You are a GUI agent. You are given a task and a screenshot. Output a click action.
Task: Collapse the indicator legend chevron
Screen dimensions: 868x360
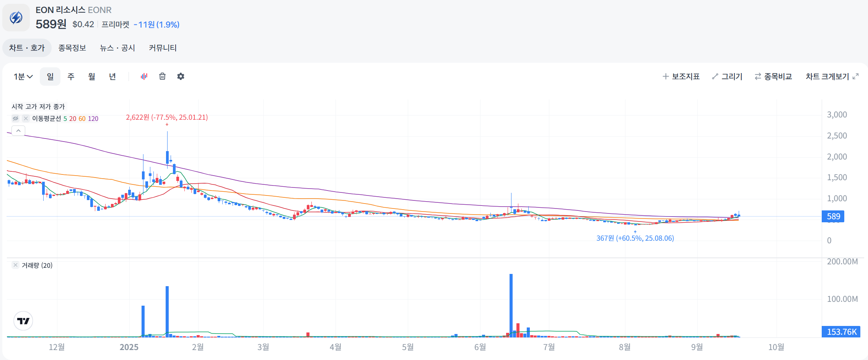(18, 131)
